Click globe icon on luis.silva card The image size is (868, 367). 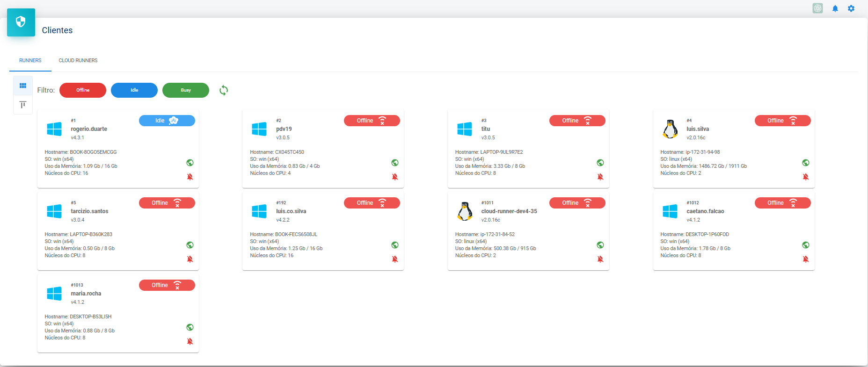[x=806, y=163]
